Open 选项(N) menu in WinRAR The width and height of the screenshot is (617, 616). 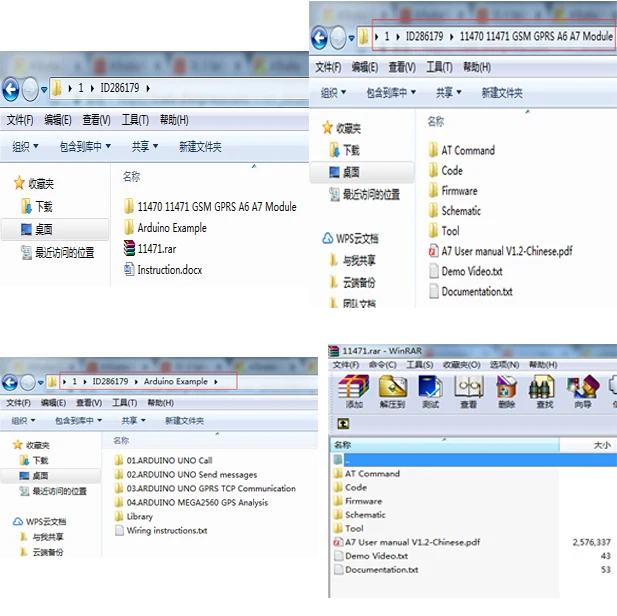click(504, 365)
